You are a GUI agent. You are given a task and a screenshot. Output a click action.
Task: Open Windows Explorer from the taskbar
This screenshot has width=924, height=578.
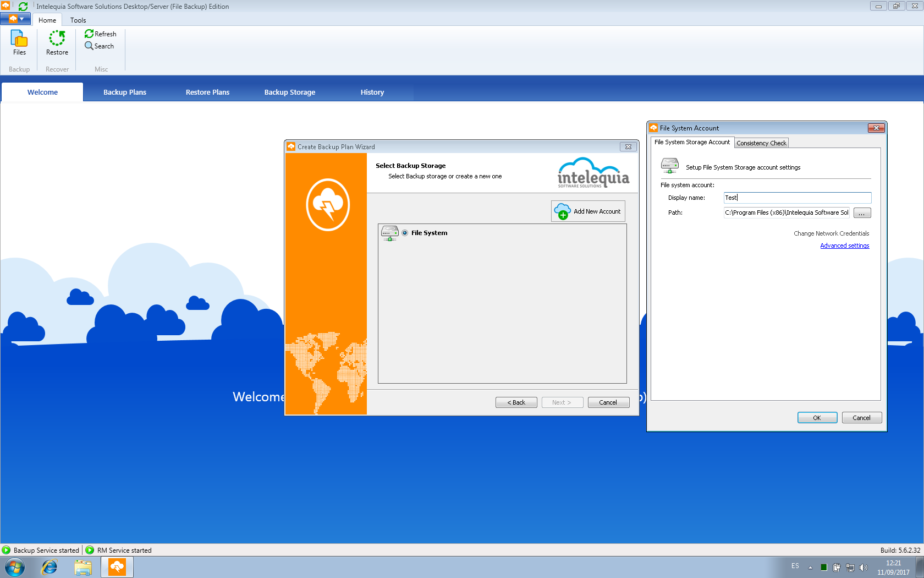pos(83,567)
